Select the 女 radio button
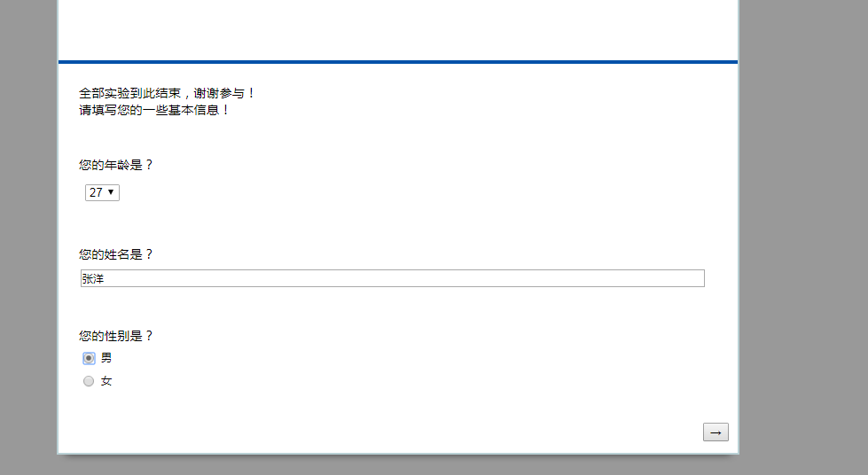868x475 pixels. point(89,381)
